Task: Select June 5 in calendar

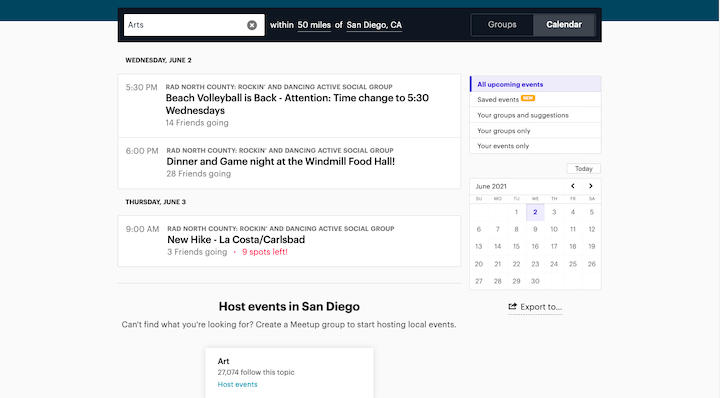Action: coord(591,212)
